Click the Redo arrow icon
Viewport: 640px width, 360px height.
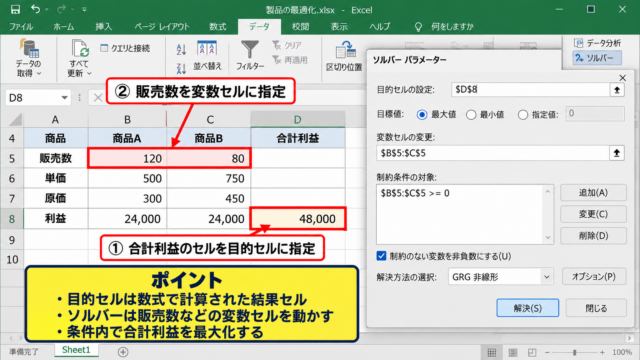[61, 9]
